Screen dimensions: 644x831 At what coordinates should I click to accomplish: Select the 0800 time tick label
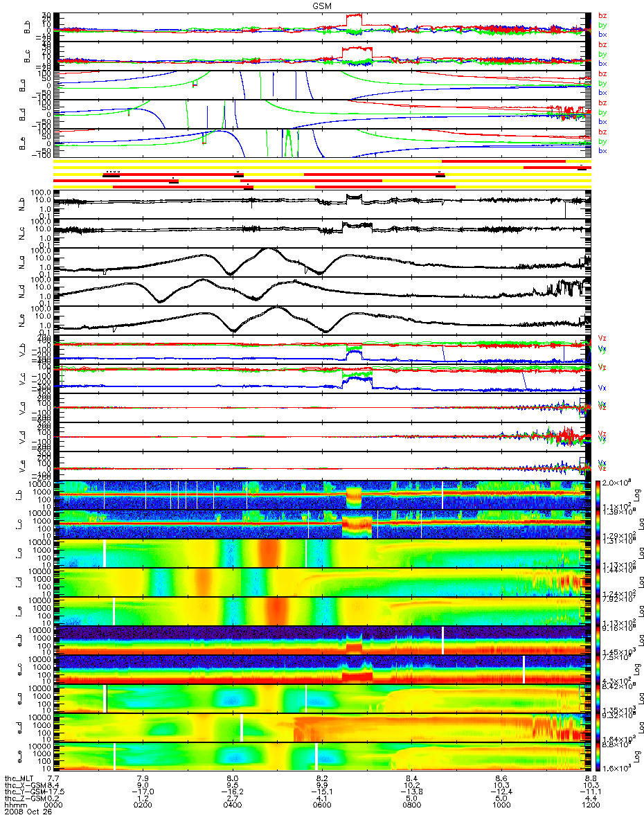point(411,807)
